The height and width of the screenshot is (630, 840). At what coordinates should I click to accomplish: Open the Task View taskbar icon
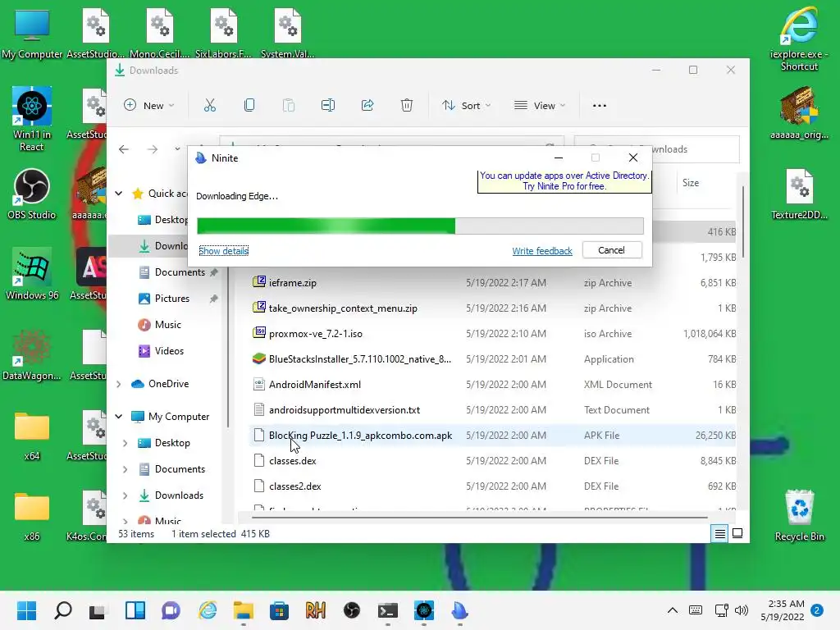coord(98,610)
